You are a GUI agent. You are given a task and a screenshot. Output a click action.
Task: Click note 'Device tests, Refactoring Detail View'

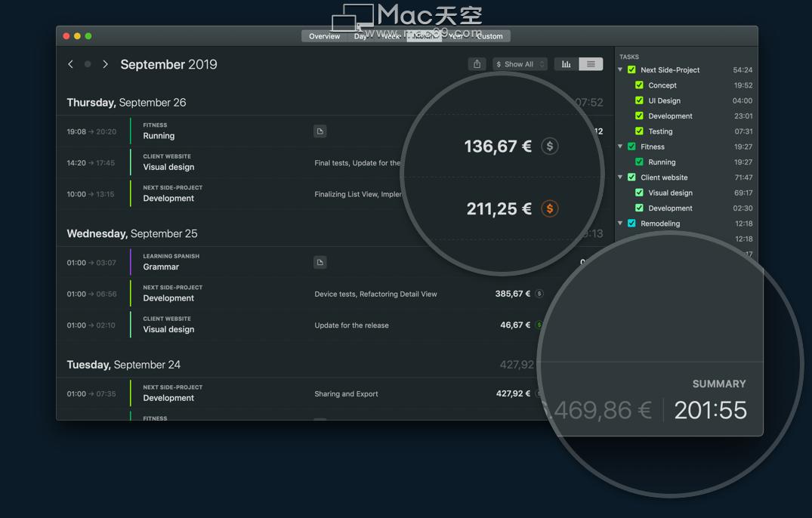coord(375,294)
